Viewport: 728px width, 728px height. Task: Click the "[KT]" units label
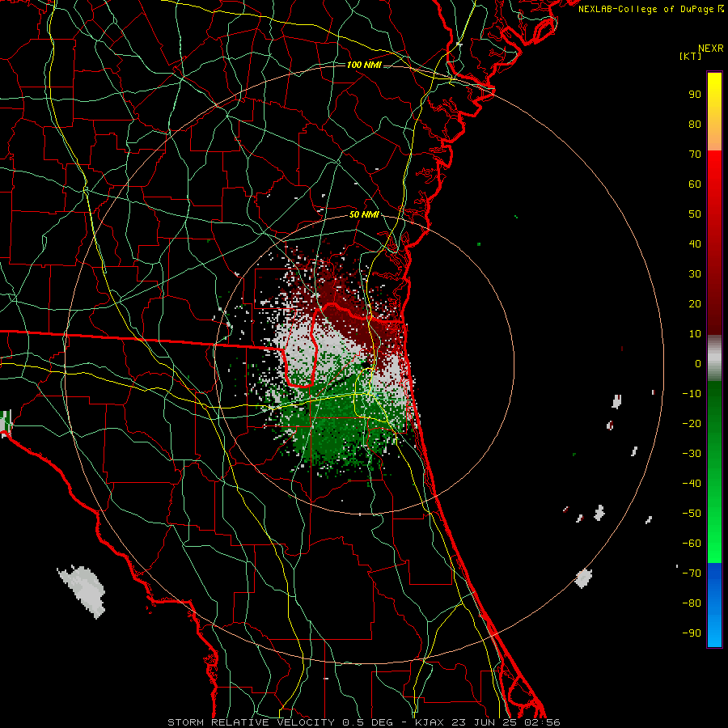[x=691, y=56]
